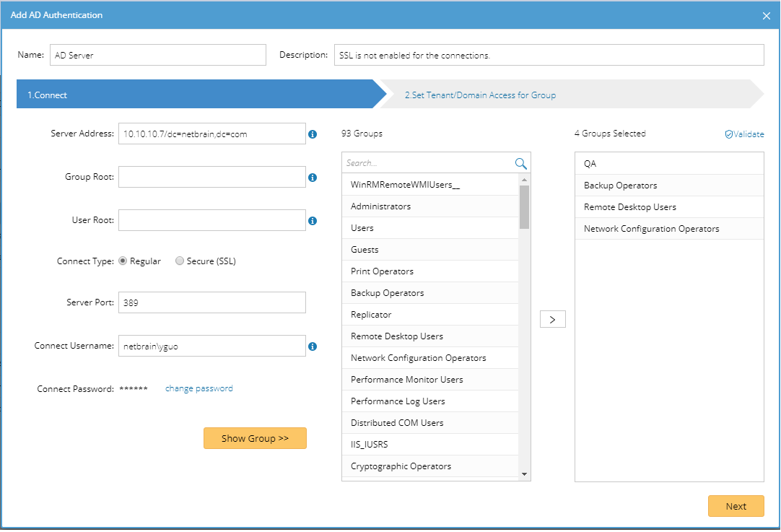Click the Show Group >> button
The height and width of the screenshot is (532, 781).
tap(255, 438)
